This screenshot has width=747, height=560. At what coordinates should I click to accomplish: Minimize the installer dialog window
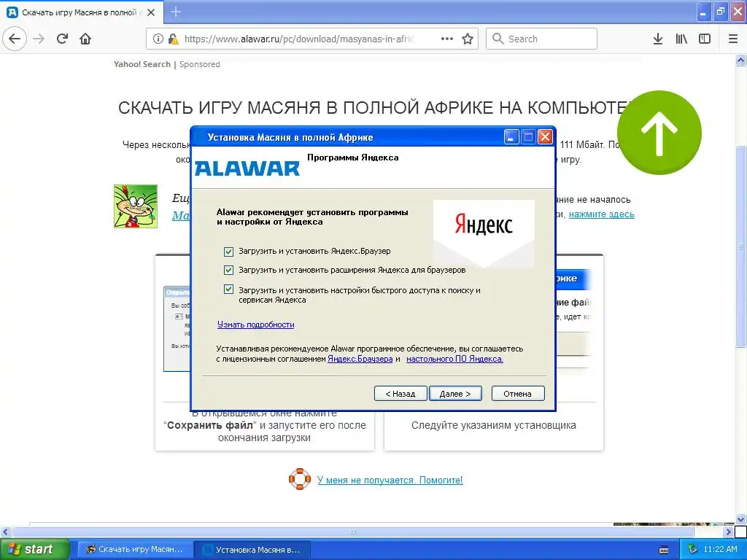pos(511,137)
